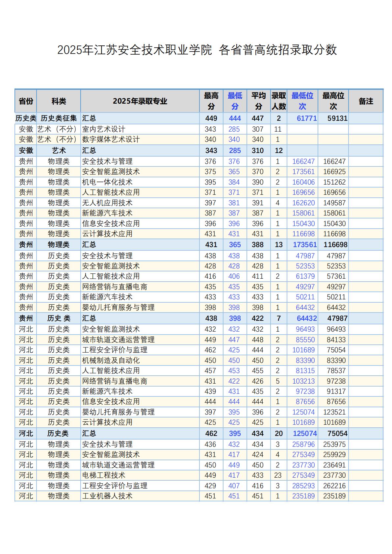Click the 备注 column header
The height and width of the screenshot is (554, 392).
click(x=366, y=101)
